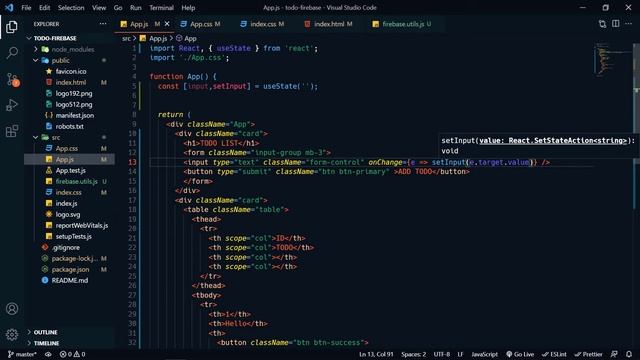The height and width of the screenshot is (360, 640).
Task: Click the watch eye icon in status bar
Action: (x=48, y=354)
